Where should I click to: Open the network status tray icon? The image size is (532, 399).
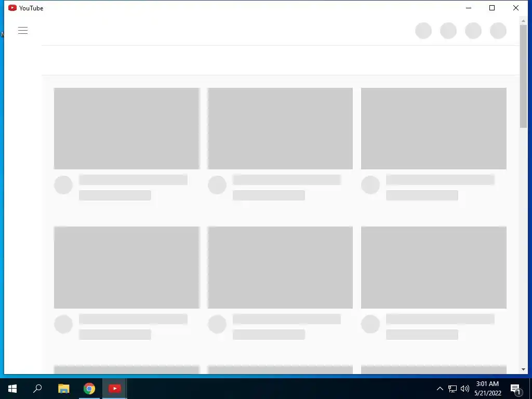pos(453,389)
